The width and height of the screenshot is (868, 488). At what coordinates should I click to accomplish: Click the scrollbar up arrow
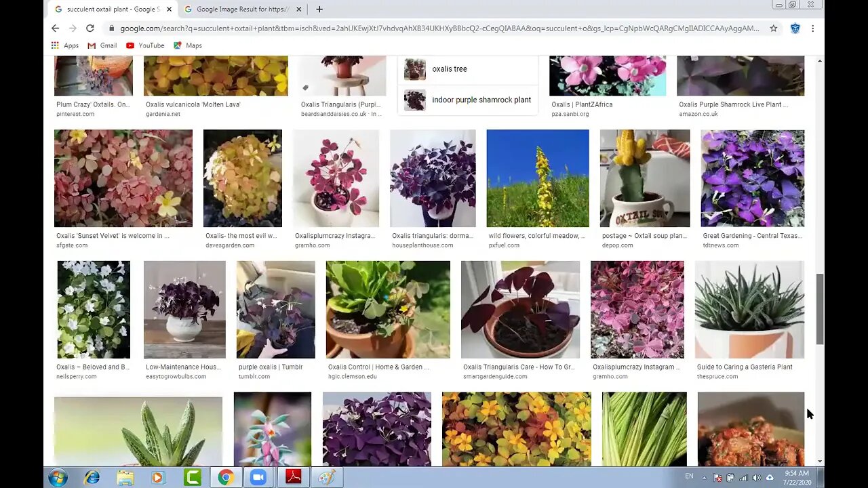(x=819, y=61)
